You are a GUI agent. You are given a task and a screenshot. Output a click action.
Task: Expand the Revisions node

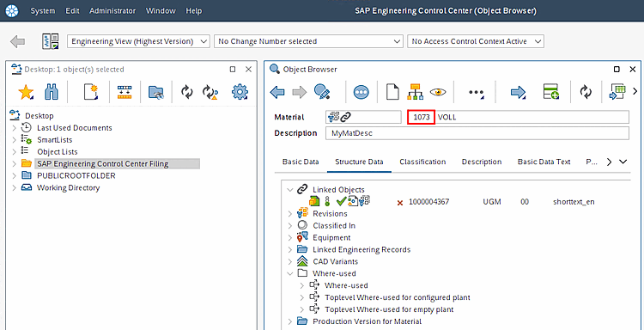290,214
